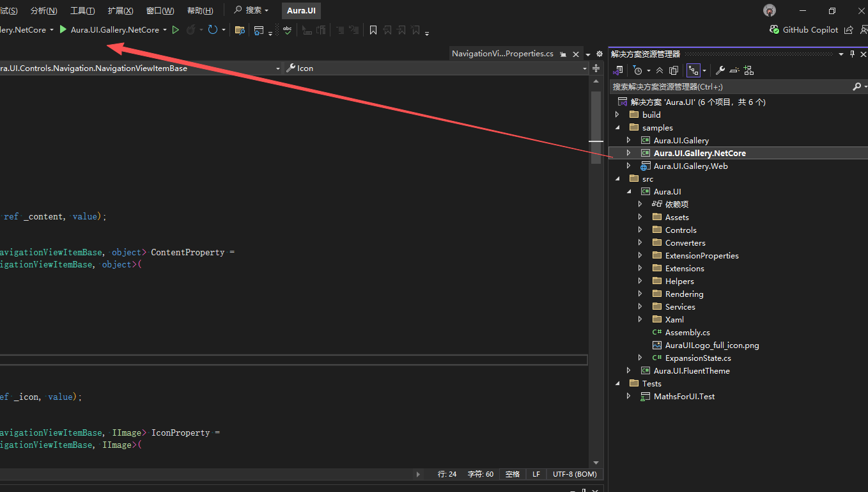
Task: Click the start without debugging outline play icon
Action: 176,30
